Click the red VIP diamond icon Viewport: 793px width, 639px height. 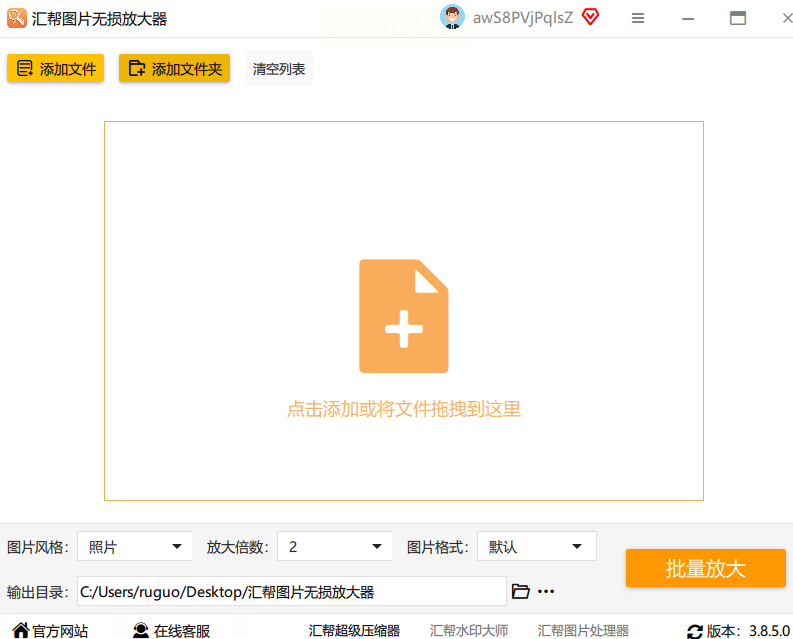[590, 17]
